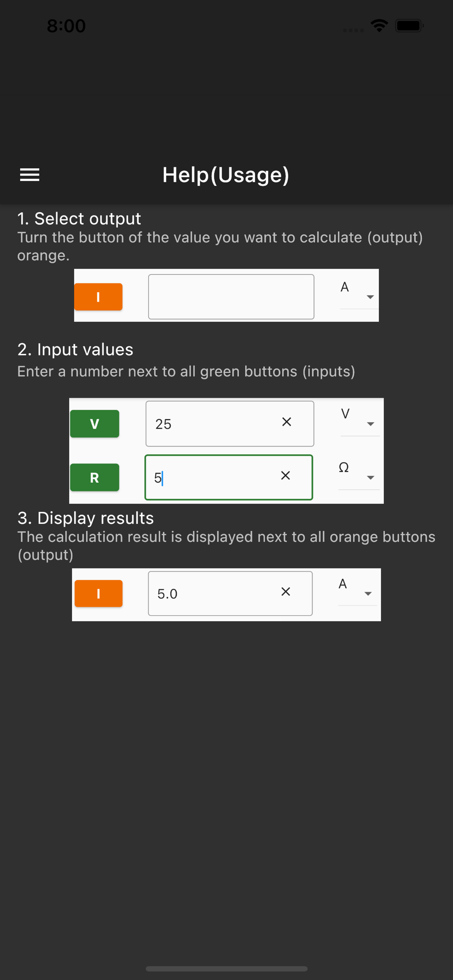Open the hamburger navigation menu

pyautogui.click(x=29, y=175)
